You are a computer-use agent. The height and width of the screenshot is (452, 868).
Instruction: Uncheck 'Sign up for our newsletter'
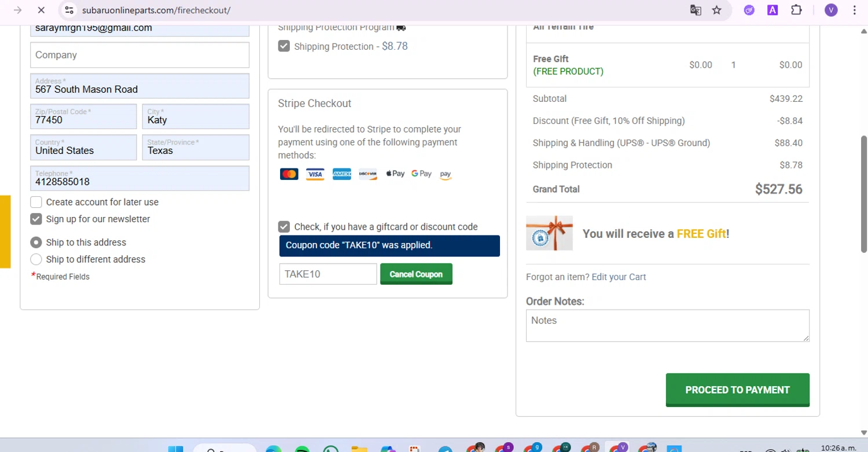(x=36, y=219)
